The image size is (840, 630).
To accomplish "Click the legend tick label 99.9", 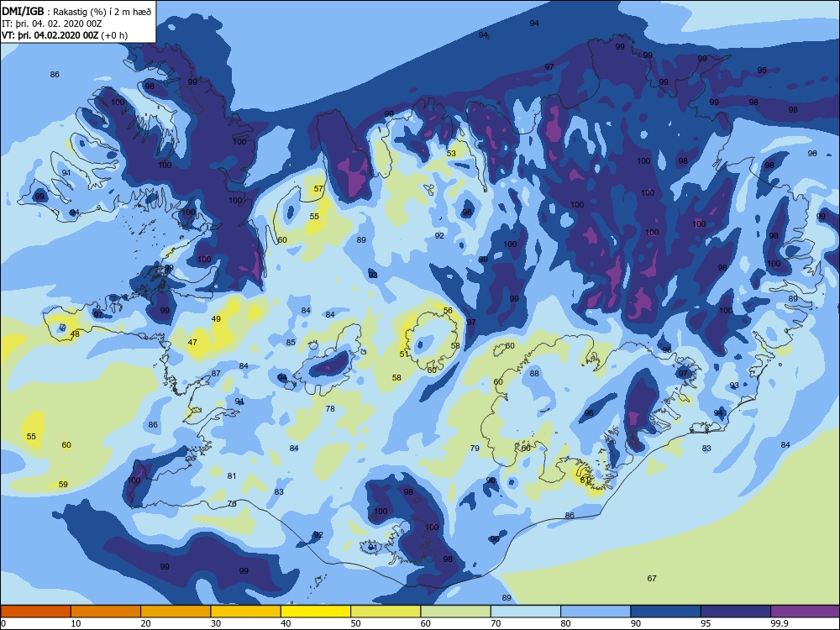I will 780,623.
